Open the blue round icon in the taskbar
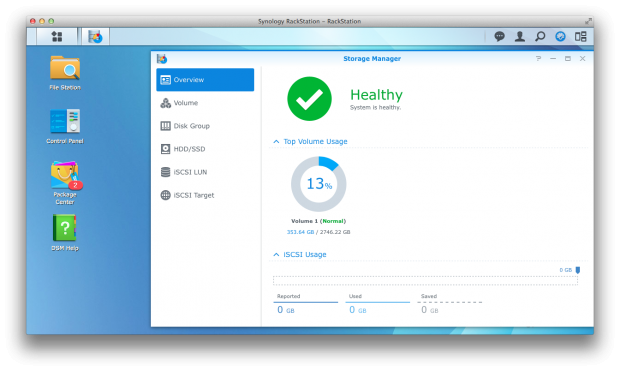Screen dimensions: 620x371 [560, 36]
